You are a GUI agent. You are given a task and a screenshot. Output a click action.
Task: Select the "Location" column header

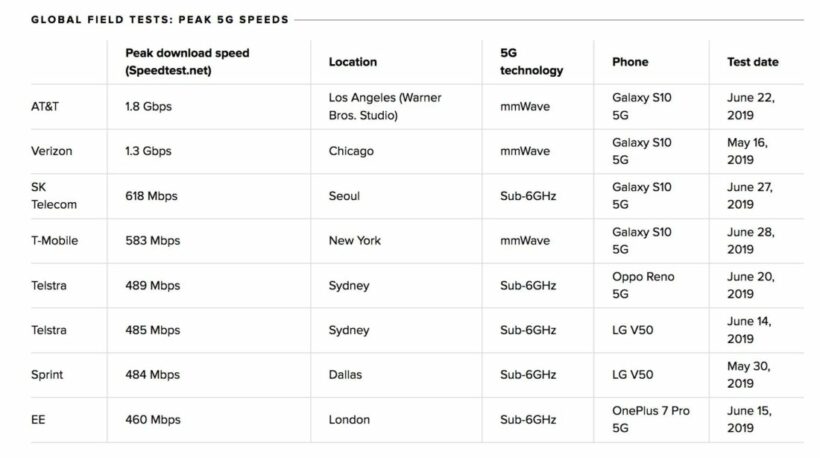(x=353, y=62)
